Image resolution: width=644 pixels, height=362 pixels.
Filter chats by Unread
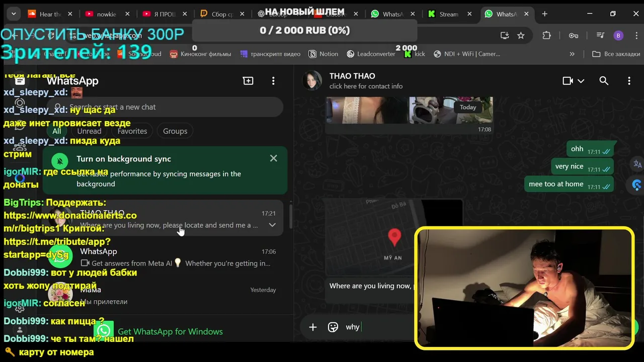89,131
